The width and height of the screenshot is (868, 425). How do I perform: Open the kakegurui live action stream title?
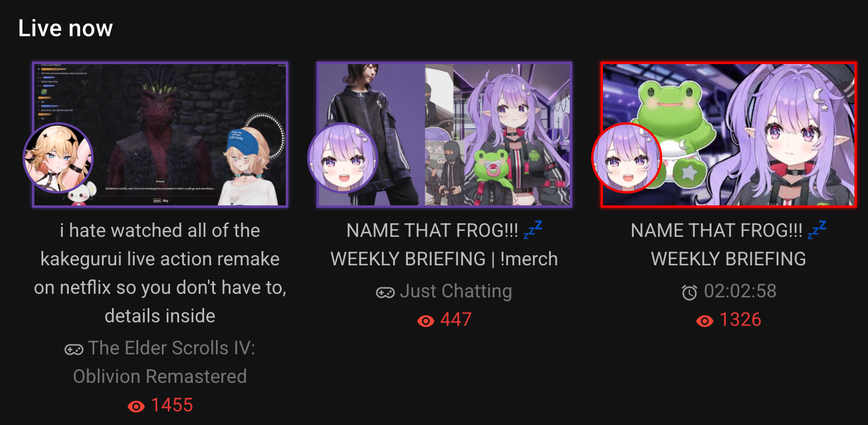click(x=160, y=273)
